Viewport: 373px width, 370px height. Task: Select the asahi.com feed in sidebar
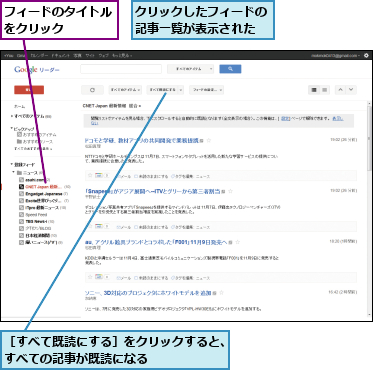coord(35,180)
